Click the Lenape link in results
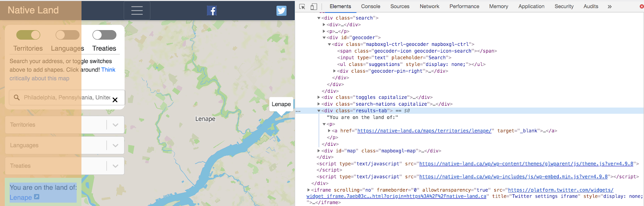This screenshot has width=644, height=206. click(x=21, y=198)
